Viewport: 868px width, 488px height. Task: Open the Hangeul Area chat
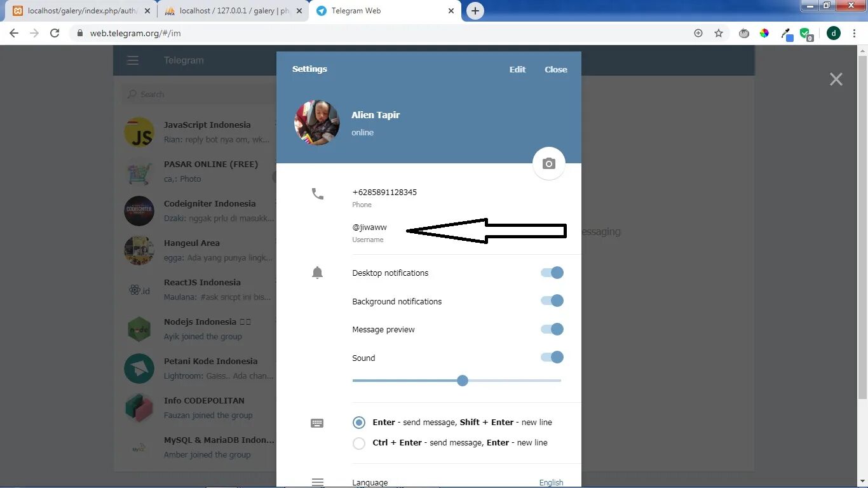pos(199,250)
